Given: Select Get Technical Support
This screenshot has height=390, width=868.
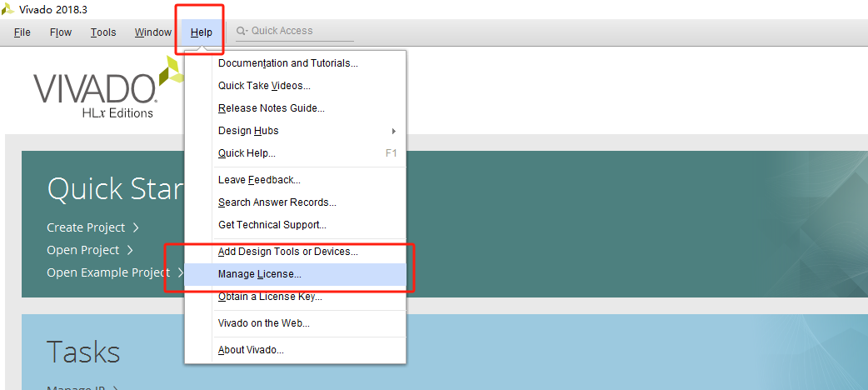Looking at the screenshot, I should pyautogui.click(x=295, y=225).
